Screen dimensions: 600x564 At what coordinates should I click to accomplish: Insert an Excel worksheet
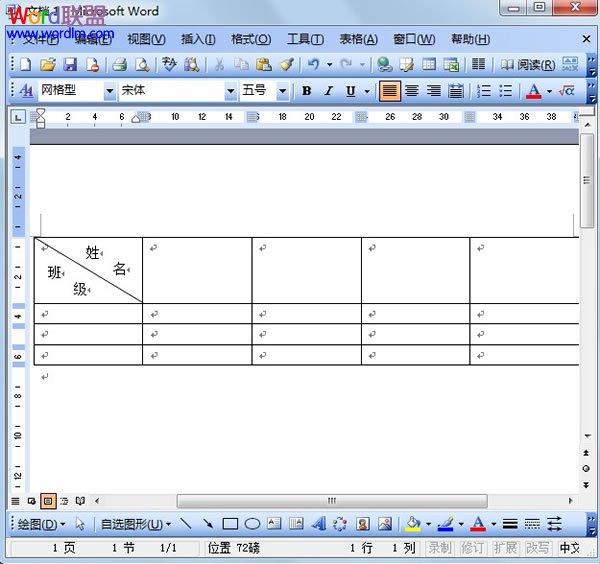451,64
